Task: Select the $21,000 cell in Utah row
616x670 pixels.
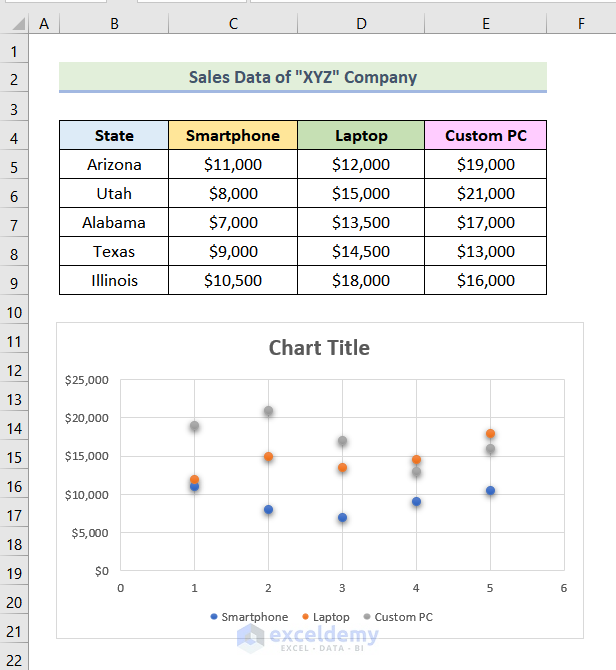Action: pos(485,194)
